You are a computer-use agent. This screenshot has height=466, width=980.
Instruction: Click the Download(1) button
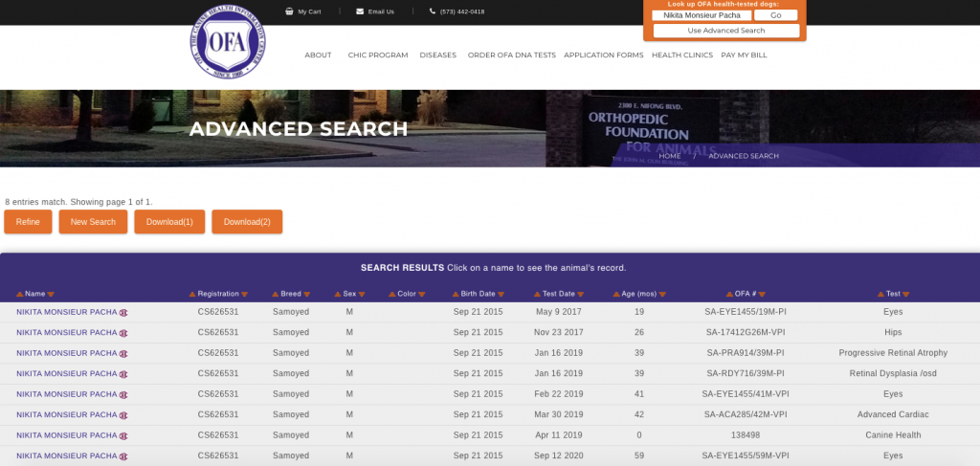(x=169, y=222)
